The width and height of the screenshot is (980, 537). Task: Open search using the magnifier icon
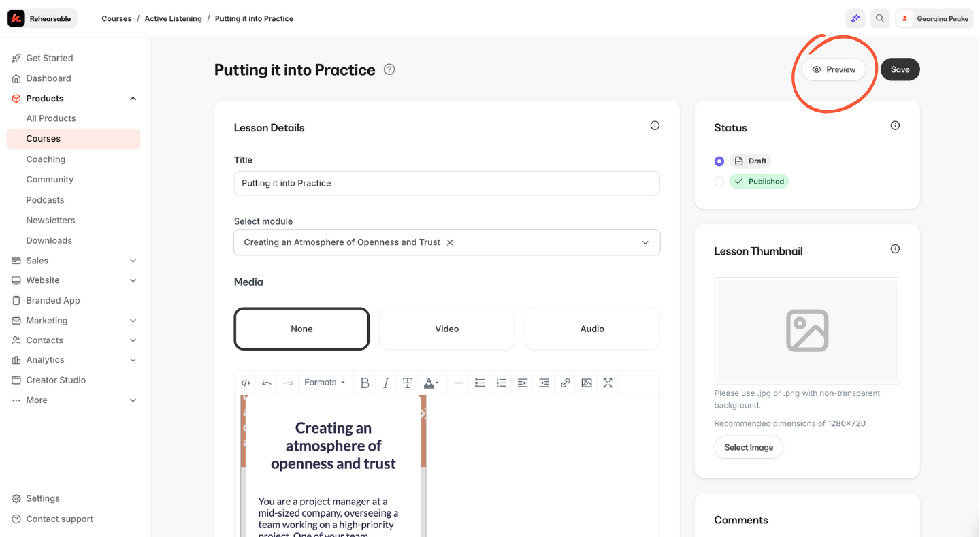[880, 18]
